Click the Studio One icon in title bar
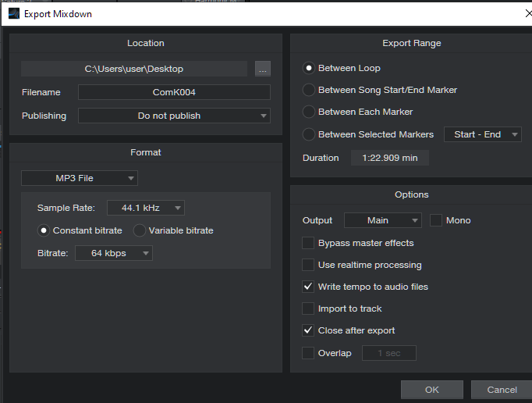532x403 pixels. pyautogui.click(x=14, y=13)
